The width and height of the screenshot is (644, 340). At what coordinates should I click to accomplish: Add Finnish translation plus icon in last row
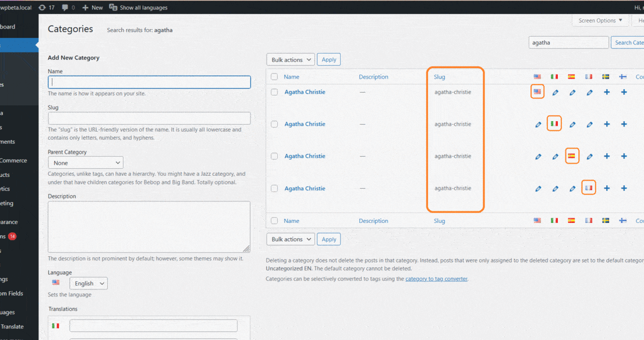click(624, 188)
